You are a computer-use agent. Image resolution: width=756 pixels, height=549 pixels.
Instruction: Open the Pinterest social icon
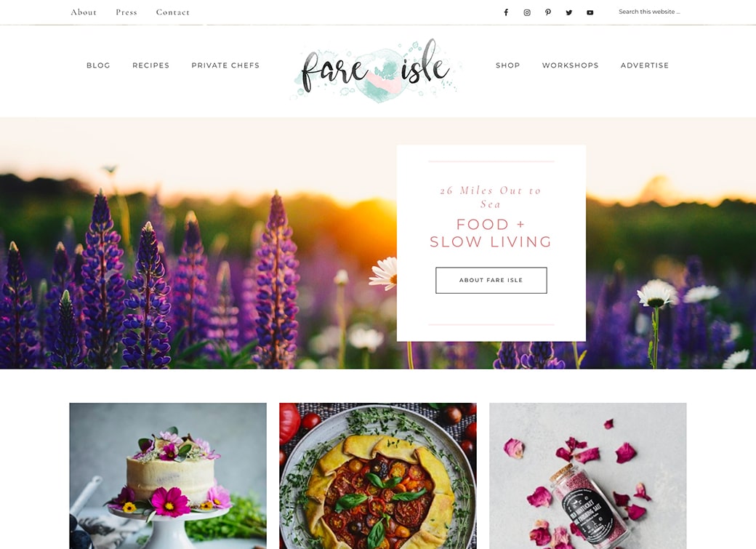(x=547, y=12)
